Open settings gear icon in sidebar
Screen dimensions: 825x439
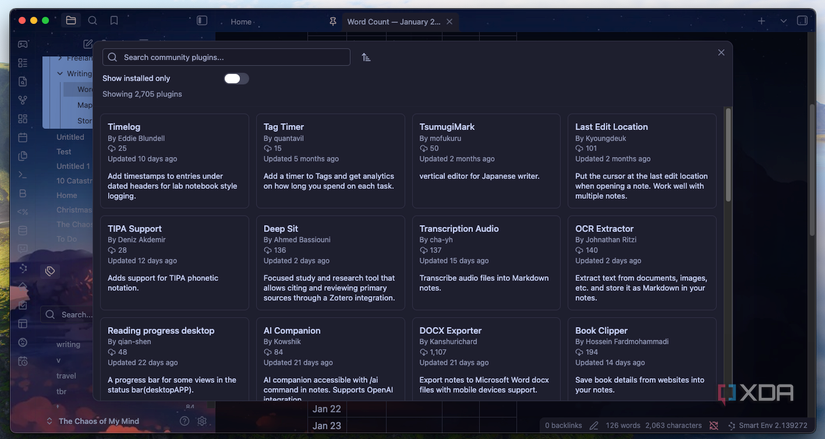[202, 421]
